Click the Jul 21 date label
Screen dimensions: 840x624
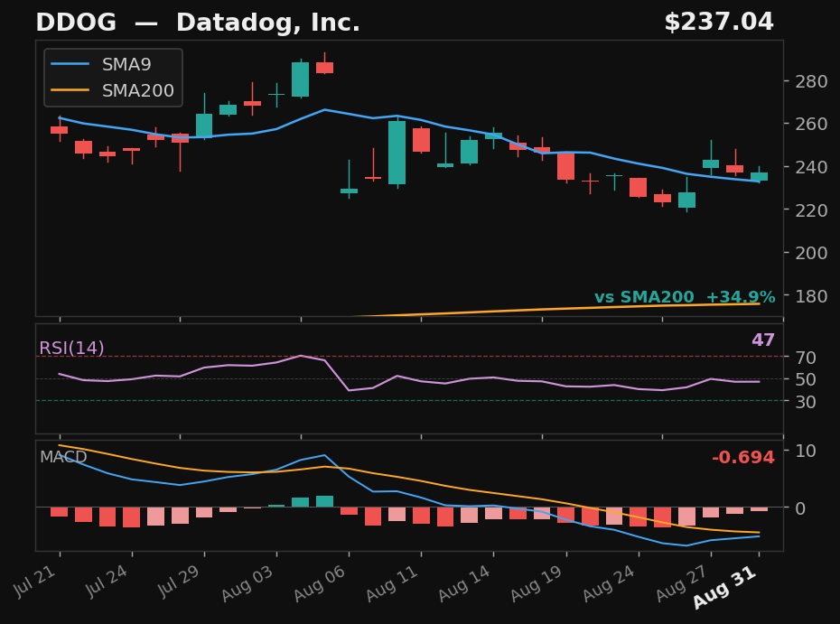tap(35, 582)
